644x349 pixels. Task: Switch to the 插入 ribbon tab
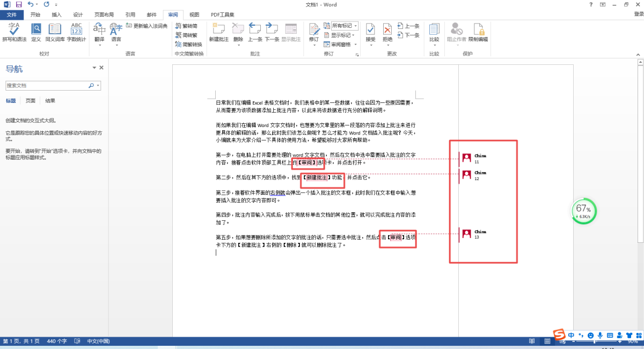point(56,14)
